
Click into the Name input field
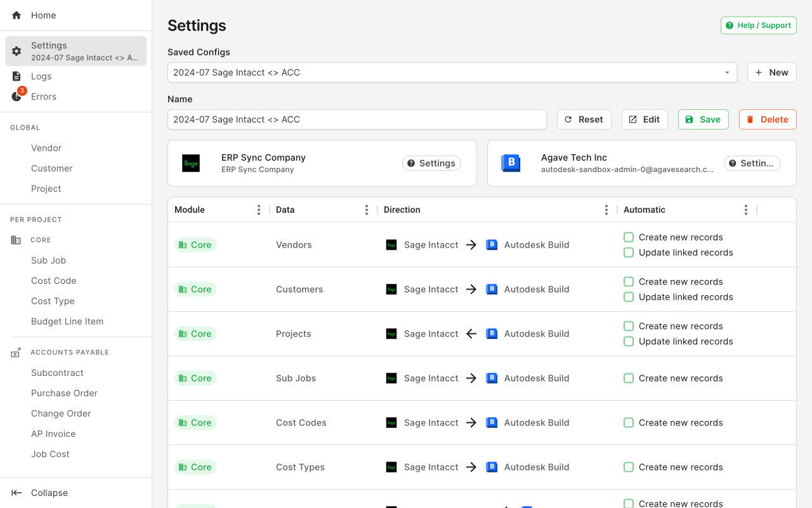(x=357, y=119)
